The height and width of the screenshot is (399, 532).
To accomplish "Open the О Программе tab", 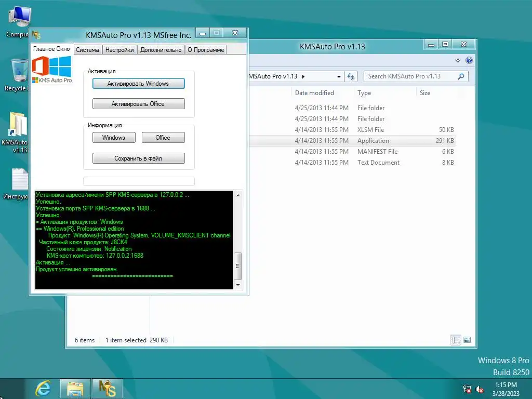I will [x=206, y=50].
